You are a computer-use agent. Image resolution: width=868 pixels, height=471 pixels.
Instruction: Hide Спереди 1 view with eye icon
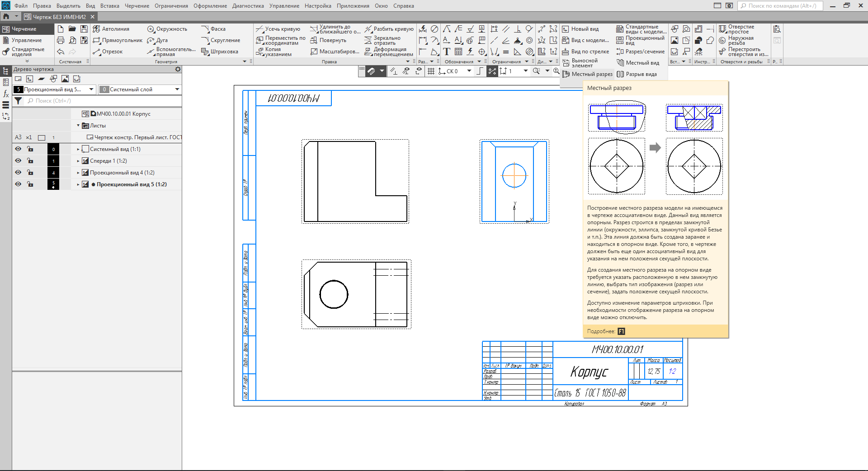click(18, 160)
